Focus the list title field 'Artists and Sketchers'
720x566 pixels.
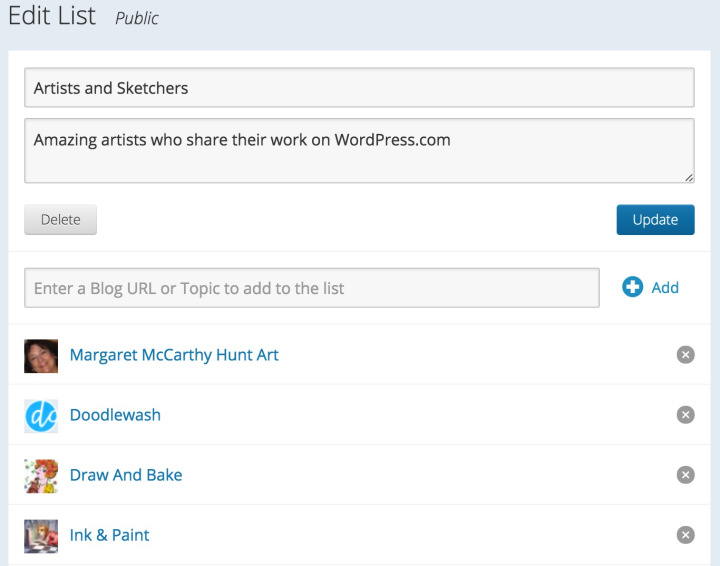click(359, 88)
